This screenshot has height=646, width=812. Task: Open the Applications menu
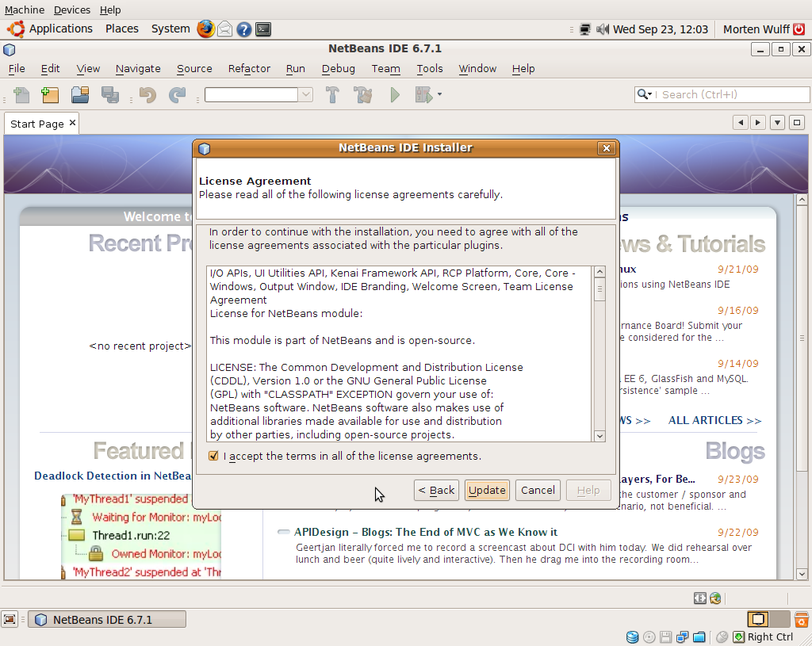pos(60,29)
